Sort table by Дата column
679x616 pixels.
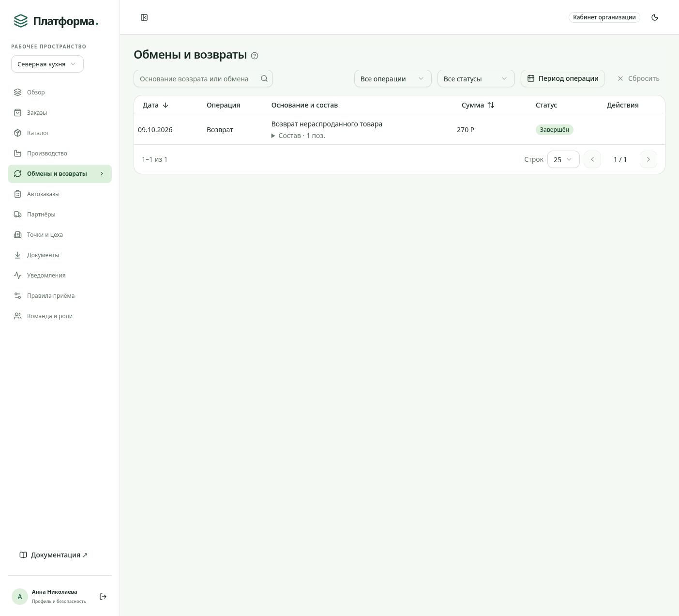[155, 105]
